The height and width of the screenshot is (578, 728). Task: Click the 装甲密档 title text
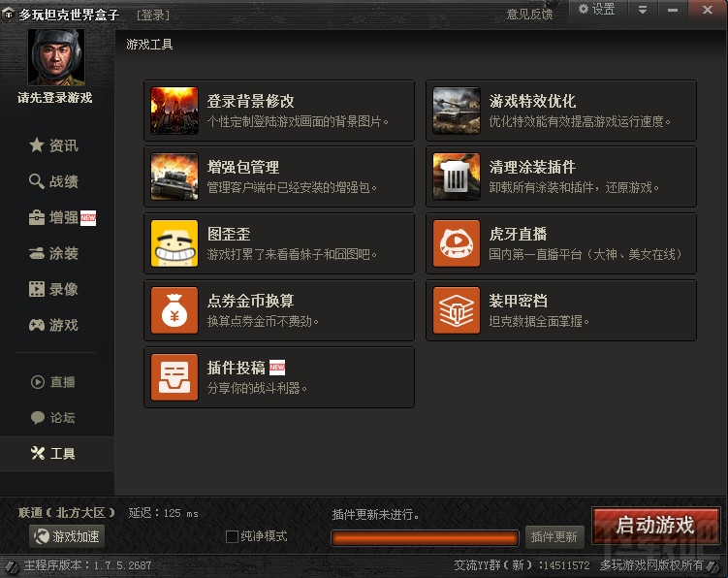(519, 301)
